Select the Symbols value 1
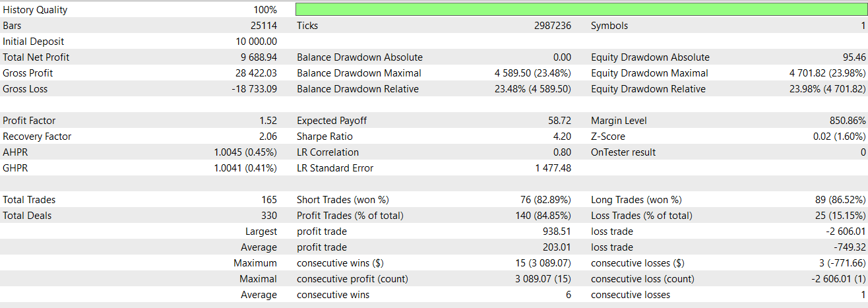Viewport: 868px width, 308px height. pos(863,26)
